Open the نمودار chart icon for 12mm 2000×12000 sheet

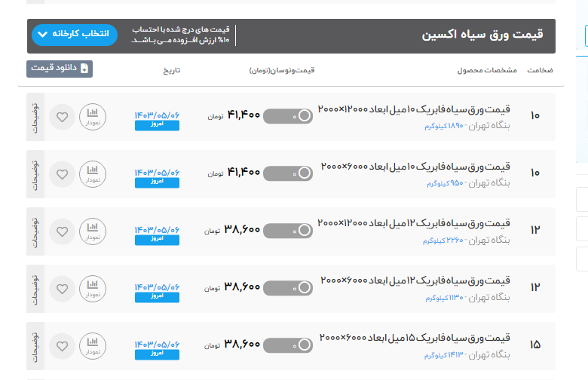coord(93,231)
